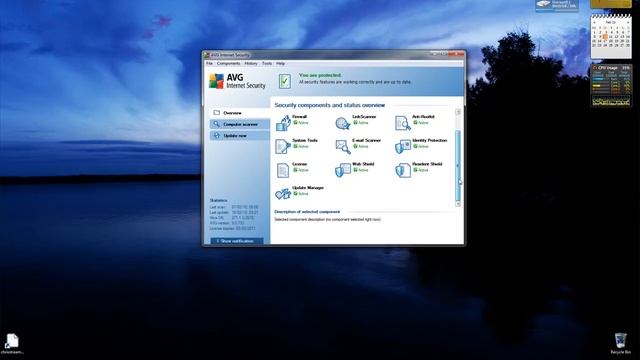Screen dimensions: 640x360
Task: Click the components list scrollbar up arrow
Action: click(458, 112)
